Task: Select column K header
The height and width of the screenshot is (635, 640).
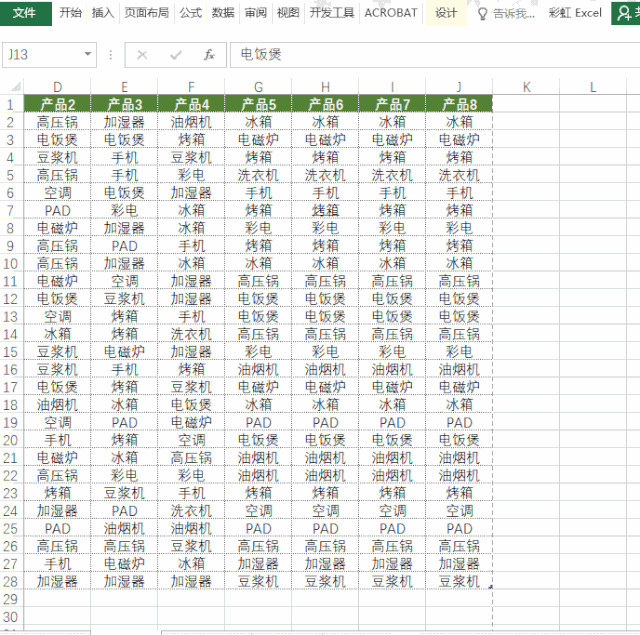Action: (526, 87)
